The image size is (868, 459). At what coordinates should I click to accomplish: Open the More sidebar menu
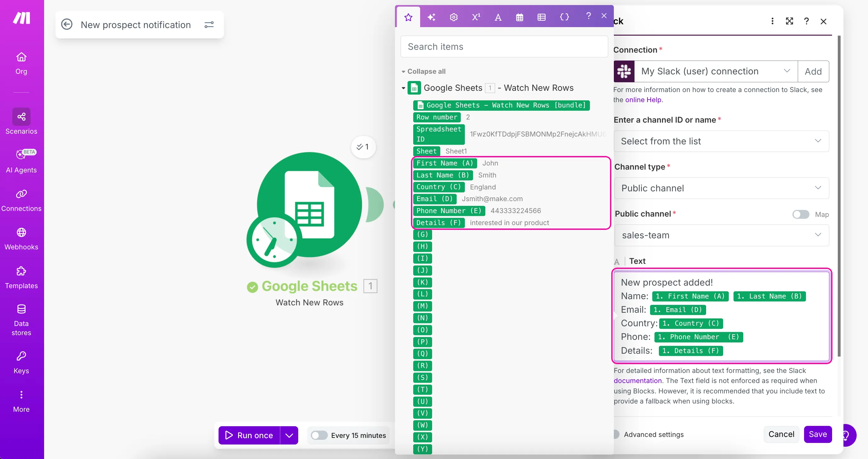(x=21, y=401)
